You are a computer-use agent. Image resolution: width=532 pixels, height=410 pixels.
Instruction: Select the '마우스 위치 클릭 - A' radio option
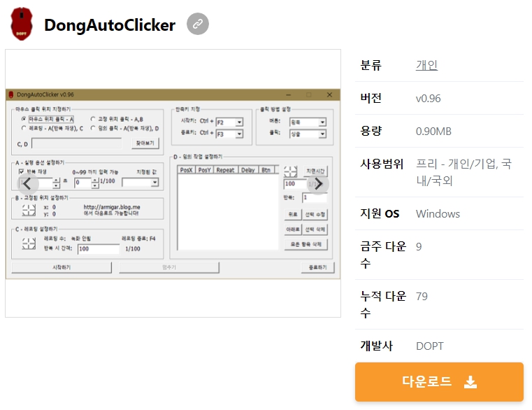48,119
